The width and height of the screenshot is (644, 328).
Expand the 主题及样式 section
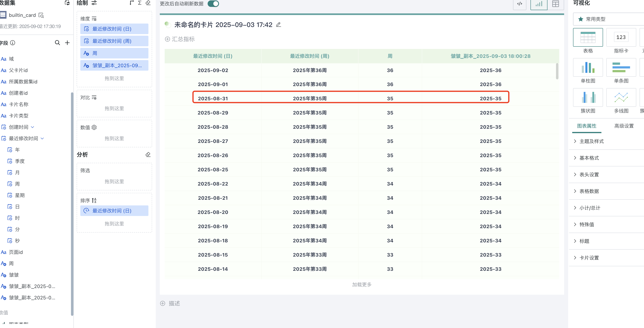[x=591, y=141]
